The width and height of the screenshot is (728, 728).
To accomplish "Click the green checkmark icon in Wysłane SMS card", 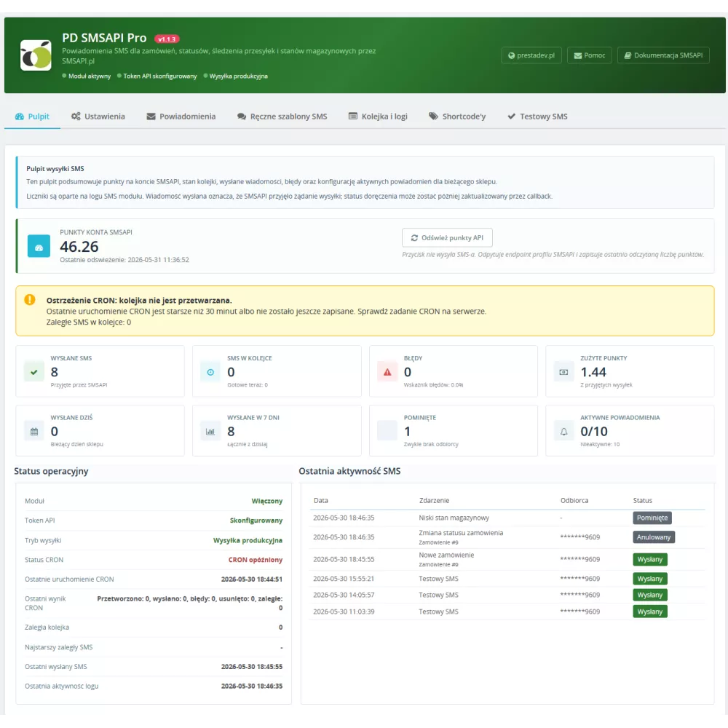I will pos(34,372).
